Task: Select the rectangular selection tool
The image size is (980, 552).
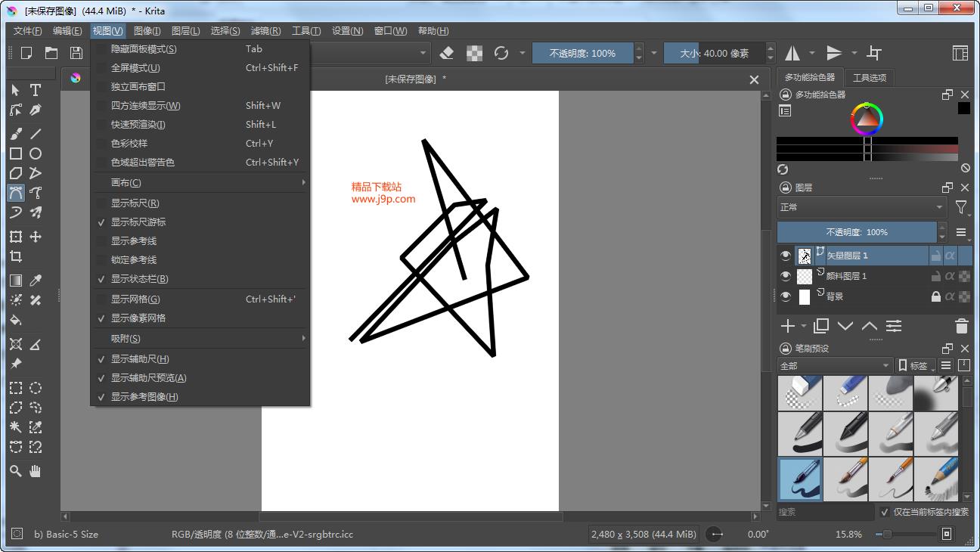Action: click(16, 388)
